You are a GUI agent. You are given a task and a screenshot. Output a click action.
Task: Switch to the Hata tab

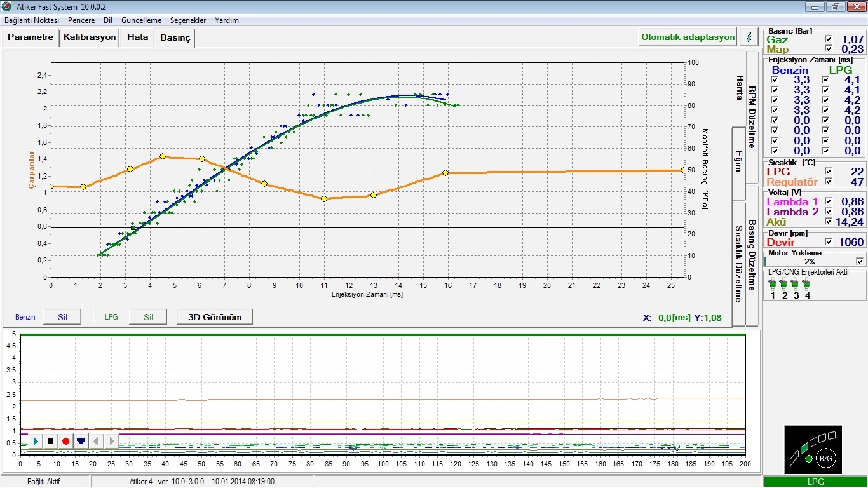[x=137, y=37]
